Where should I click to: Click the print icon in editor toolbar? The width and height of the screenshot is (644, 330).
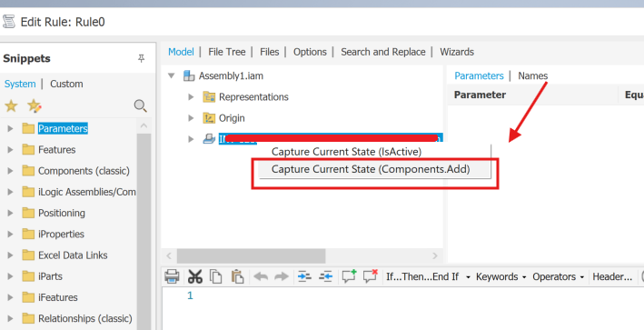tap(172, 276)
